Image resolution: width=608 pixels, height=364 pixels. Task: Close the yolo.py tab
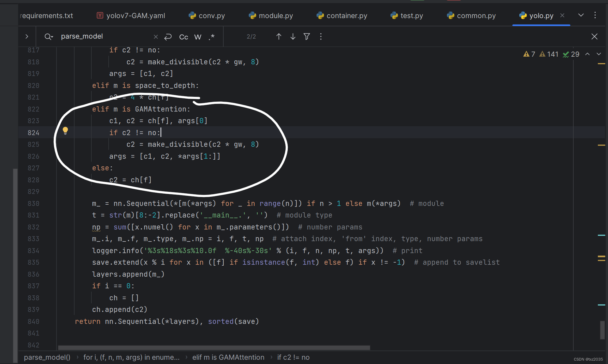[x=562, y=15]
